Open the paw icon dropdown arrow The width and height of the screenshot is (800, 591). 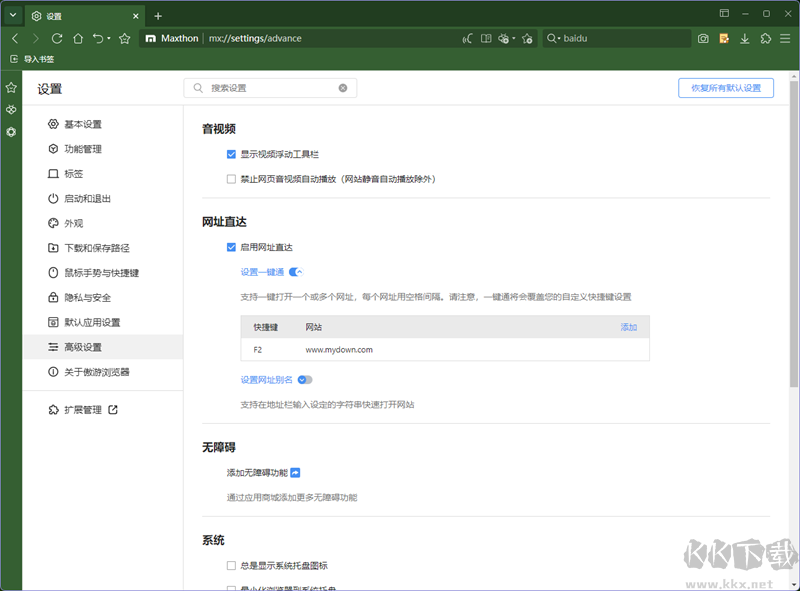(x=513, y=38)
